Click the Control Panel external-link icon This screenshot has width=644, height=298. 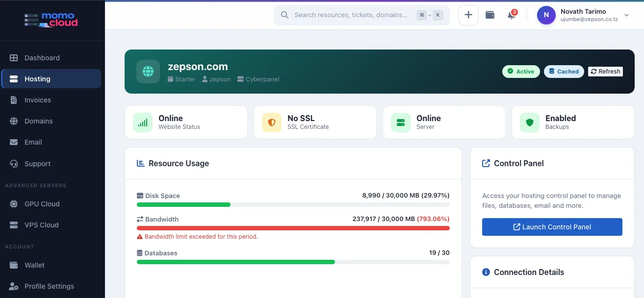[x=486, y=163]
